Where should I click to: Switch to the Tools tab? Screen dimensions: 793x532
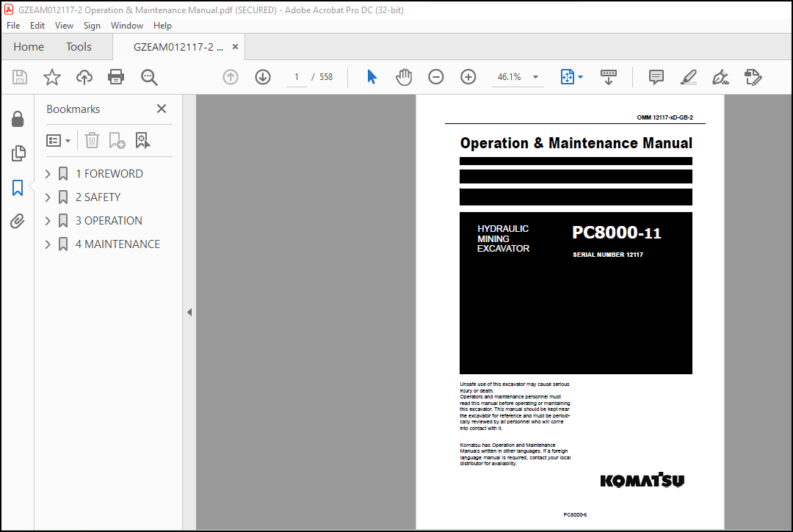pos(79,47)
